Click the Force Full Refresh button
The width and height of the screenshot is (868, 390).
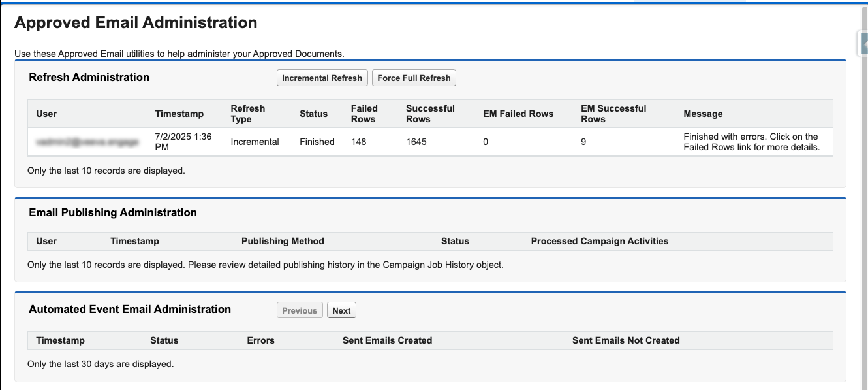click(414, 78)
